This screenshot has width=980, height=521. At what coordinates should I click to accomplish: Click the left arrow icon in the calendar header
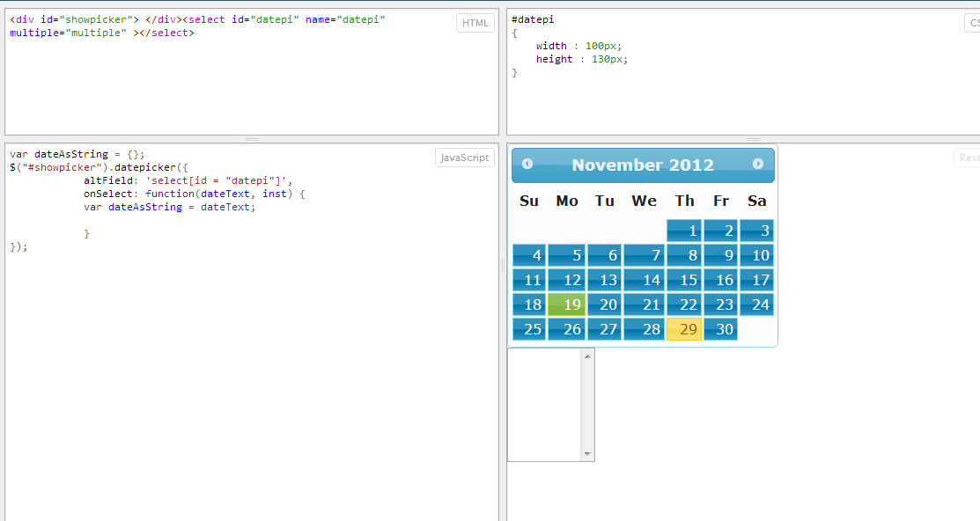[x=527, y=165]
